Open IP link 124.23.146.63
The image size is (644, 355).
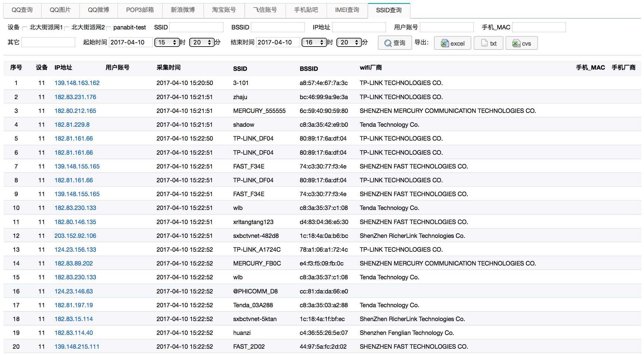74,291
